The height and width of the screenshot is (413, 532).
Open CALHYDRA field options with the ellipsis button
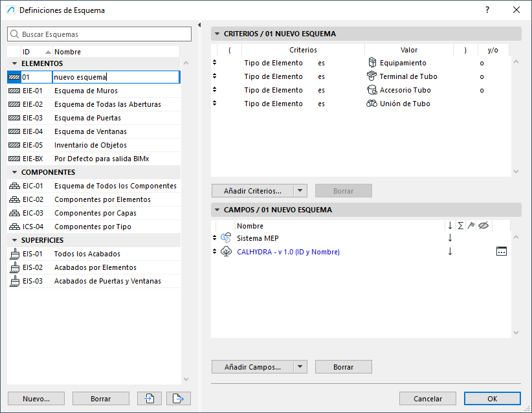coord(502,251)
